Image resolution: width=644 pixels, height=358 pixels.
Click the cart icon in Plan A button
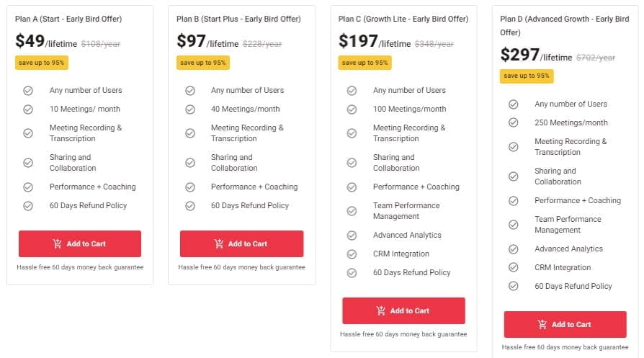click(x=58, y=244)
